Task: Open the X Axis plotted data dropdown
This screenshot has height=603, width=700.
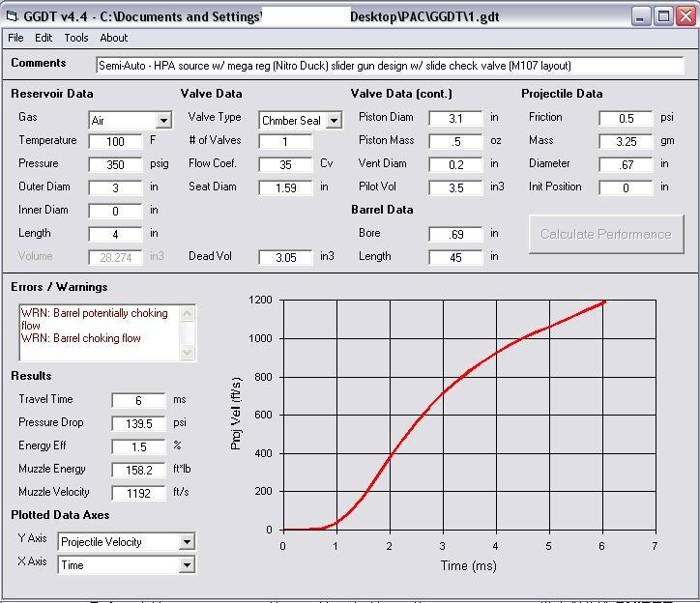Action: pos(187,565)
